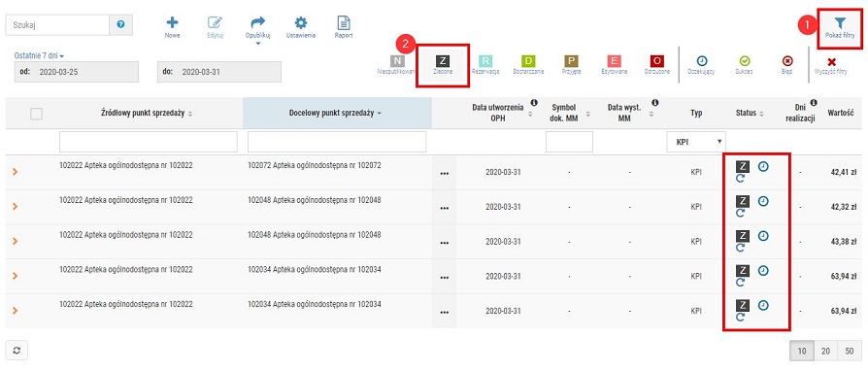Open three-dots menu in 43,38 zł row

click(x=444, y=242)
